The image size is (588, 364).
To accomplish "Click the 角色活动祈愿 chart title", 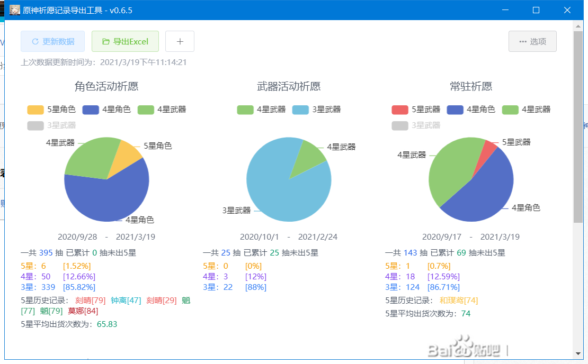I will [106, 87].
